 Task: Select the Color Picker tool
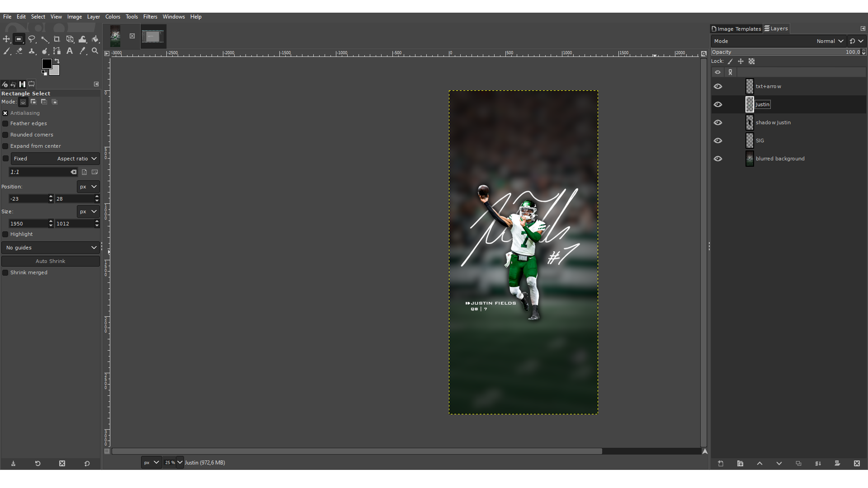[x=82, y=51]
